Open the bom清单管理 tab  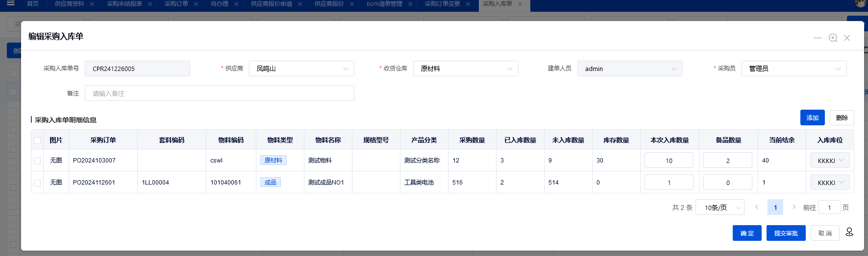(x=384, y=3)
